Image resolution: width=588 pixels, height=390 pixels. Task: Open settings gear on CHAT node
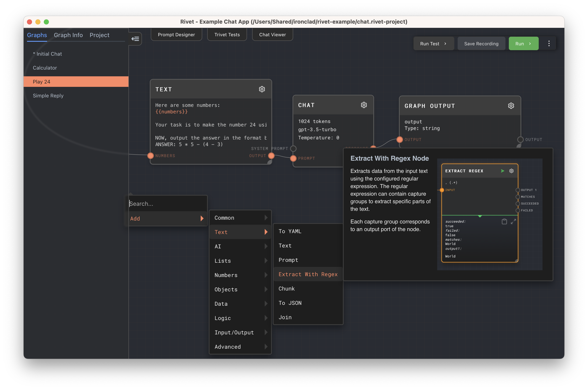364,105
